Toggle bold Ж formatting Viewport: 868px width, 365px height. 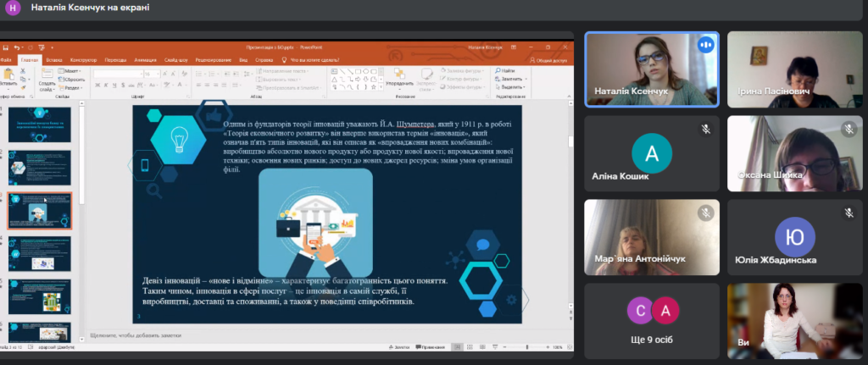pos(97,86)
